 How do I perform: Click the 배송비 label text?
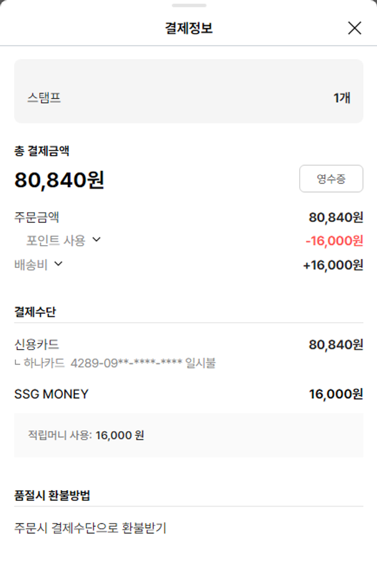click(31, 265)
